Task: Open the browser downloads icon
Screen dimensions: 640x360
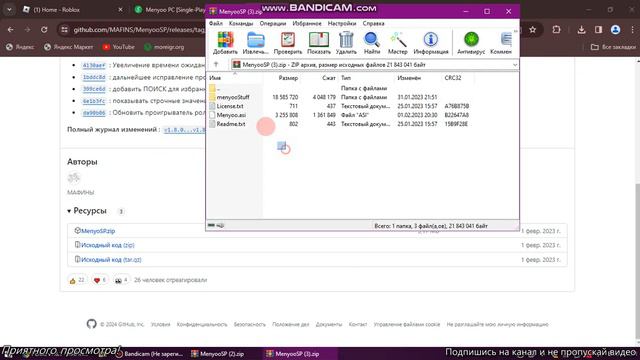Action: click(x=582, y=30)
